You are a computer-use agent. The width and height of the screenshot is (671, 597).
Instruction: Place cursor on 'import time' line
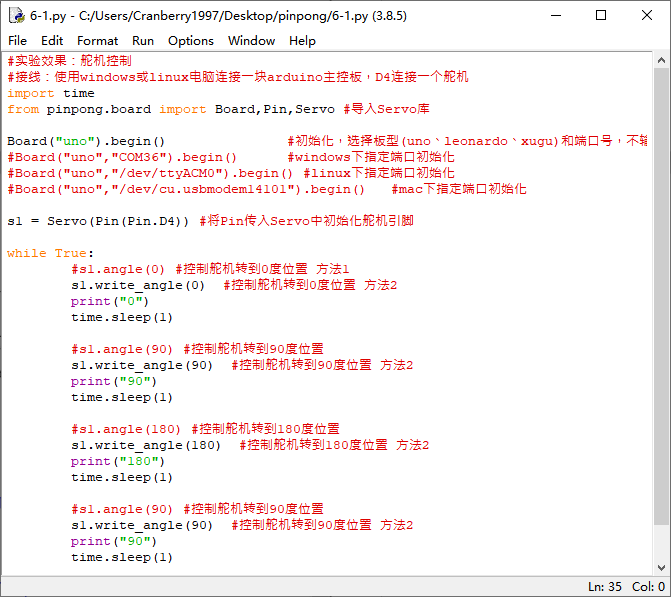(50, 93)
